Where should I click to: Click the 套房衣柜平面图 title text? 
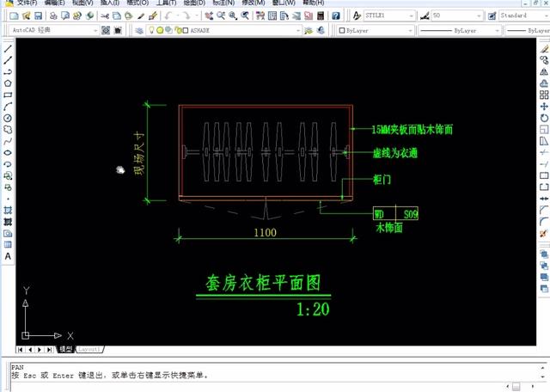(263, 283)
